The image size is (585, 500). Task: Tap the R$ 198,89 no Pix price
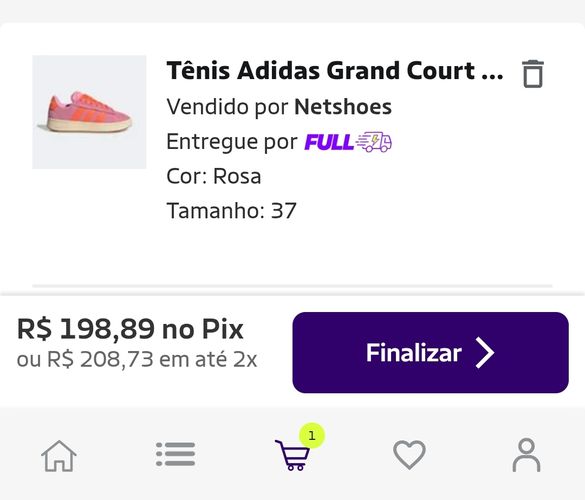[131, 329]
